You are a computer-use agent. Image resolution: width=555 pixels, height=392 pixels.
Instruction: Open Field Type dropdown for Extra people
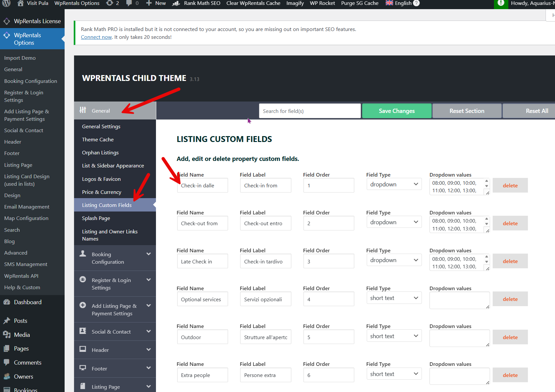[x=394, y=374]
